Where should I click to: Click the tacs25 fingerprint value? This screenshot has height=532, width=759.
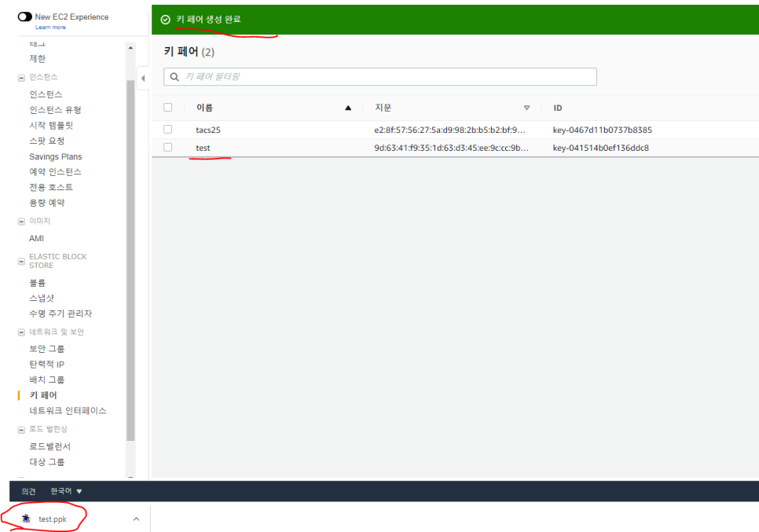(449, 130)
